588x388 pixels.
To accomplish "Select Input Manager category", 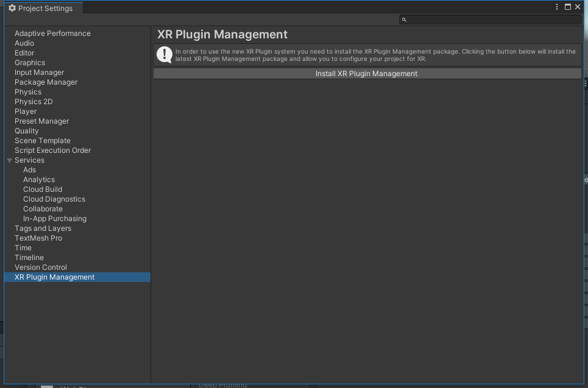I will tap(40, 72).
